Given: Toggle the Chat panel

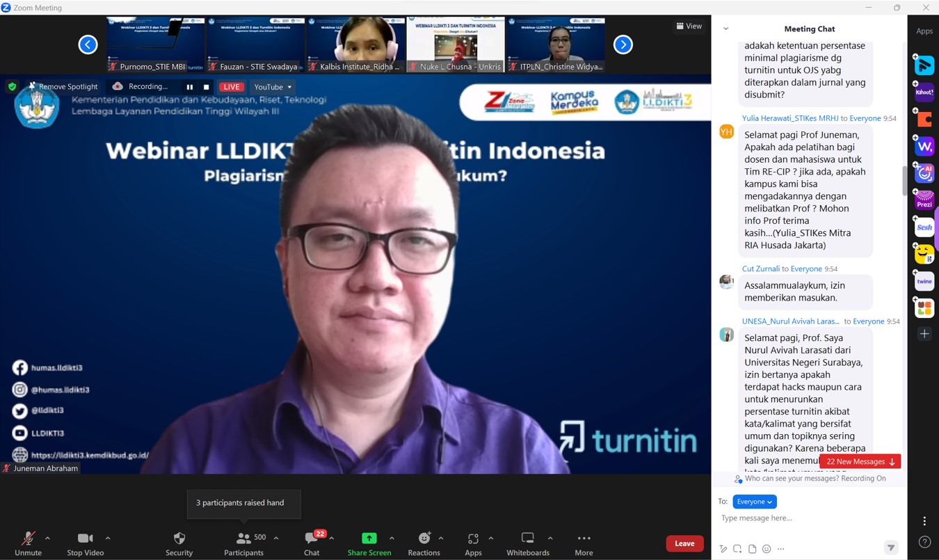Looking at the screenshot, I should pos(312,543).
